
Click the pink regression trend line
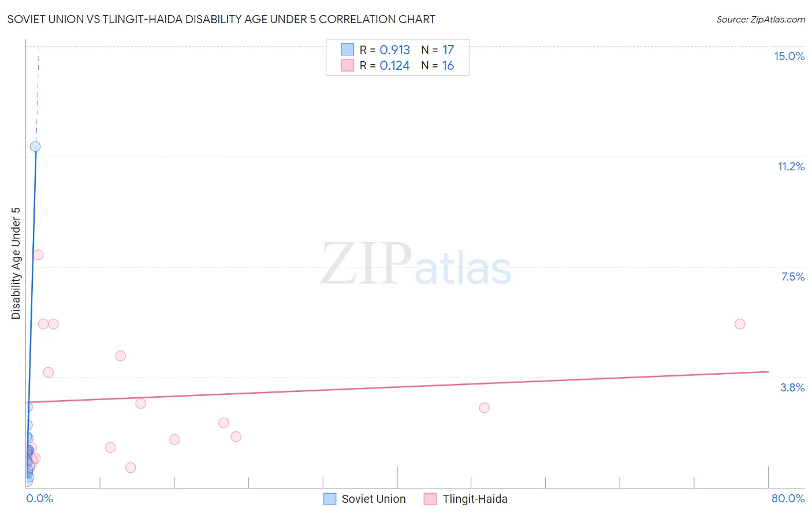coord(398,387)
